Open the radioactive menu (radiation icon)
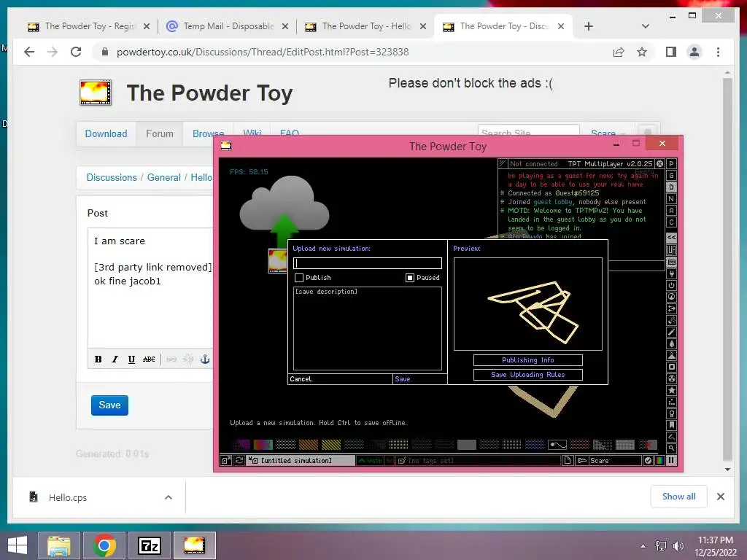The image size is (747, 560). click(671, 378)
